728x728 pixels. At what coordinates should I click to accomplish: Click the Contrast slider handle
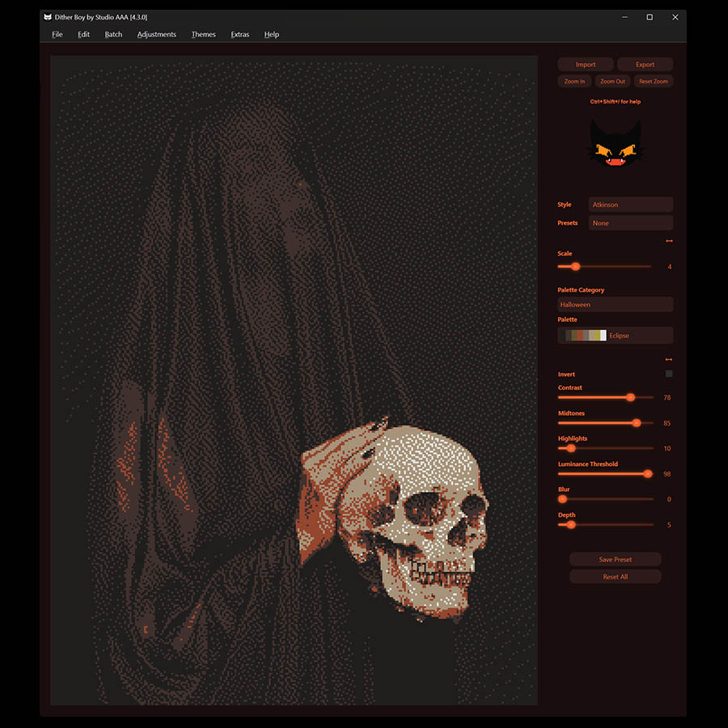(630, 397)
